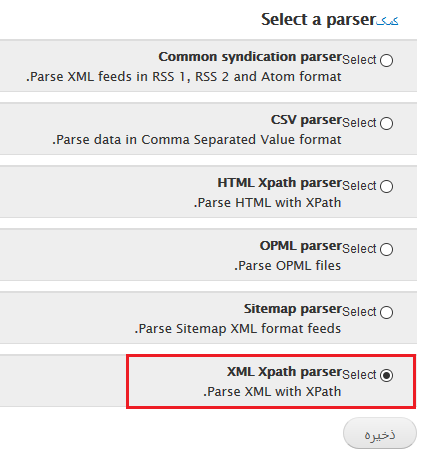Image resolution: width=434 pixels, height=460 pixels.
Task: Click the Select label for HTML Xpath parser
Action: coord(359,186)
